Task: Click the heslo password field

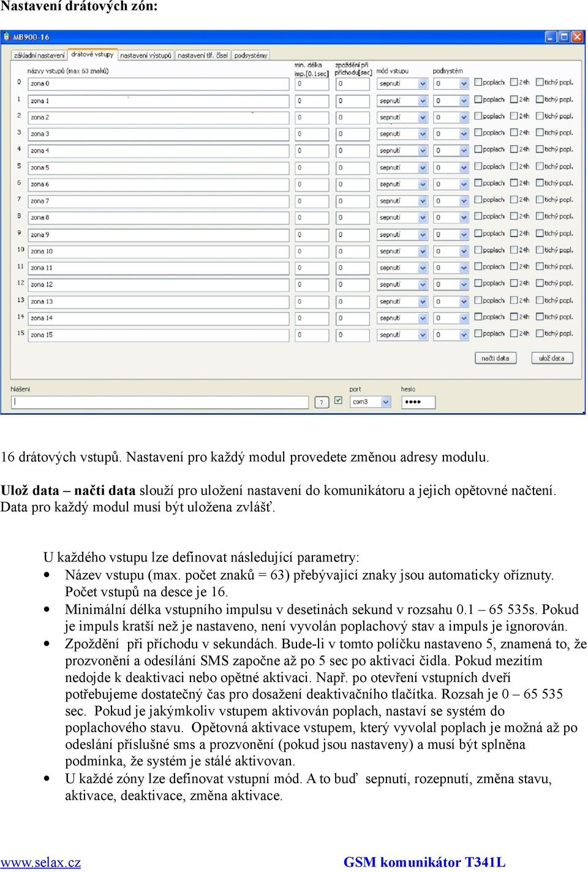Action: [x=418, y=402]
